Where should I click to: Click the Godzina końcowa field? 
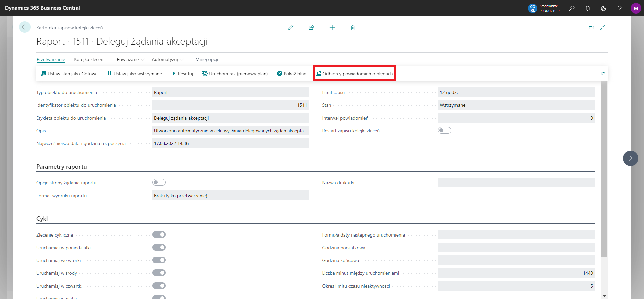[516, 260]
